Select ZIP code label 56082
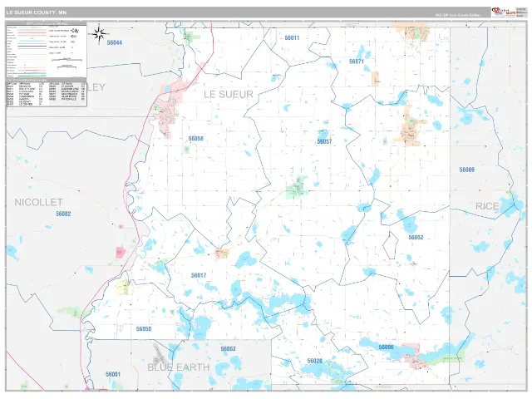This screenshot has height=399, width=532. (63, 214)
